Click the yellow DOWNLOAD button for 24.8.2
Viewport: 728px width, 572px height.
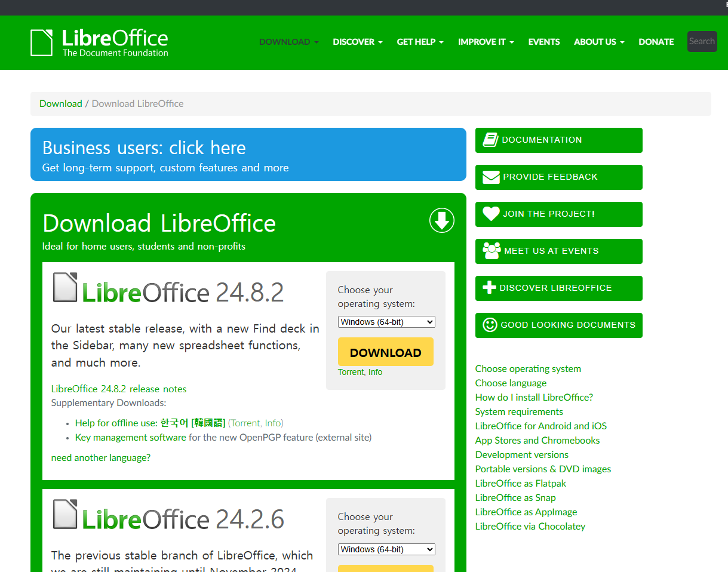pyautogui.click(x=386, y=352)
